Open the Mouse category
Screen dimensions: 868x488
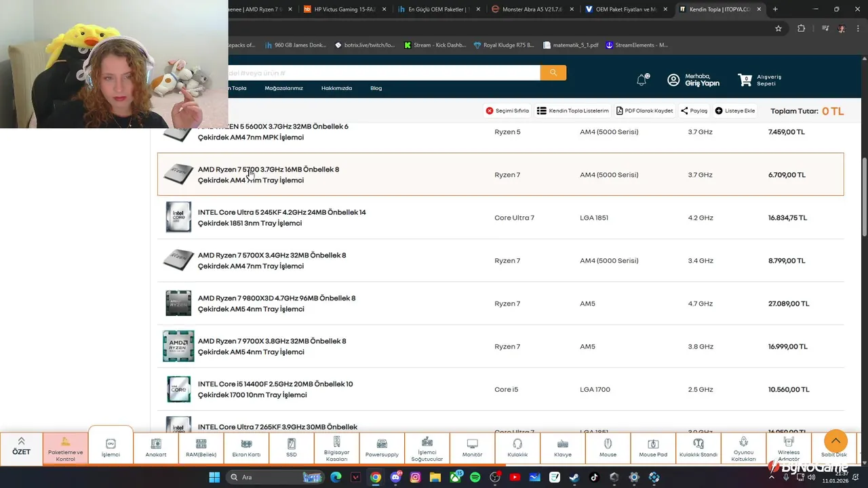pos(608,448)
